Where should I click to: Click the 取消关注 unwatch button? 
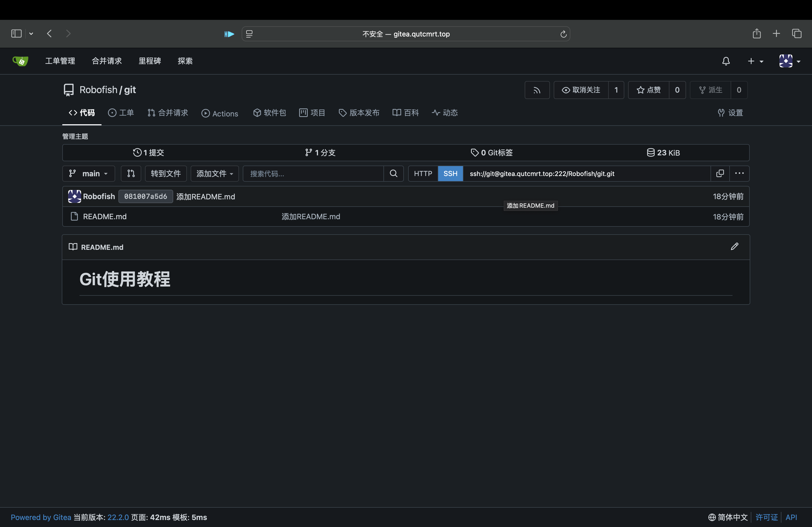[581, 90]
